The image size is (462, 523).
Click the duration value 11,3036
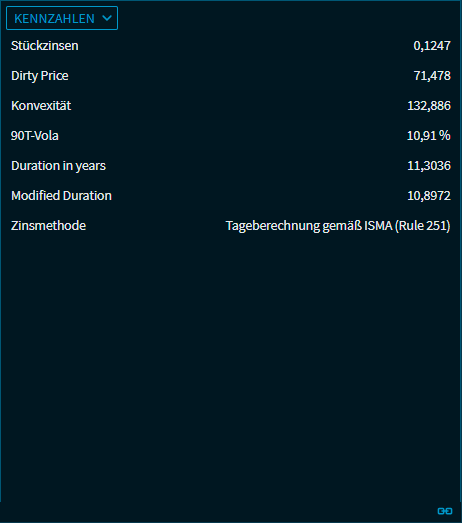[x=429, y=166]
